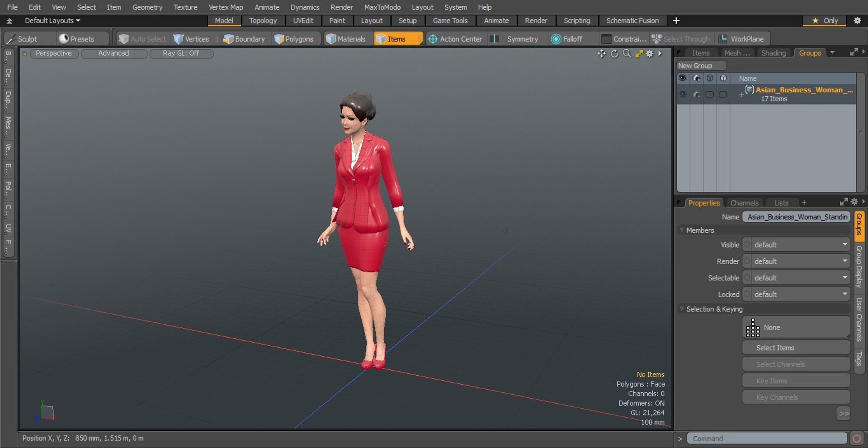The image size is (868, 448).
Task: Click the None keying set button
Action: [x=796, y=327]
